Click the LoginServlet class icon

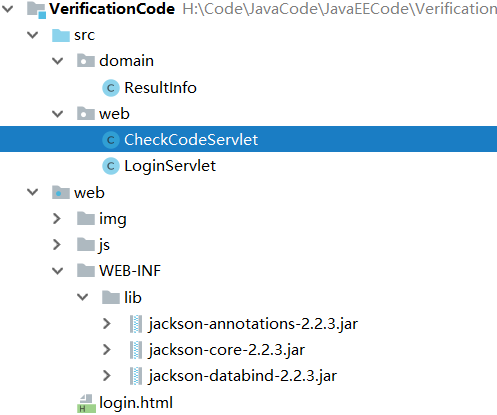[x=111, y=166]
